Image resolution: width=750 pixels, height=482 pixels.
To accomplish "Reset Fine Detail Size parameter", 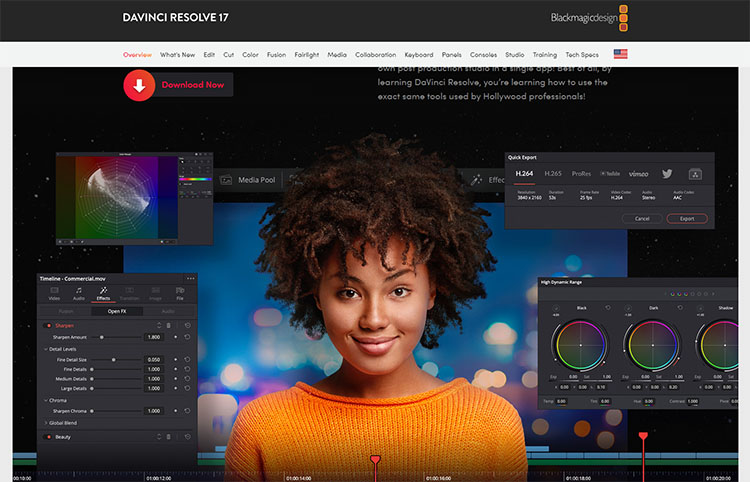I will pyautogui.click(x=187, y=360).
